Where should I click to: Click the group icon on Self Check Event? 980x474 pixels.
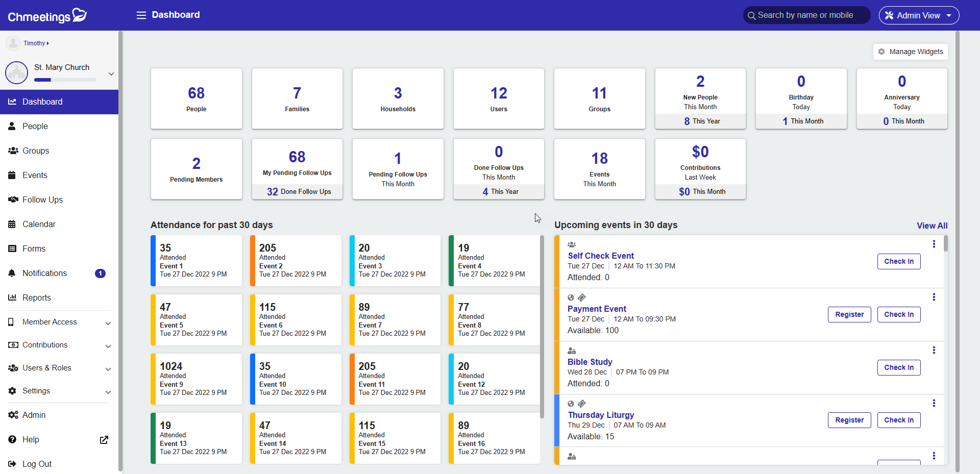pos(572,244)
